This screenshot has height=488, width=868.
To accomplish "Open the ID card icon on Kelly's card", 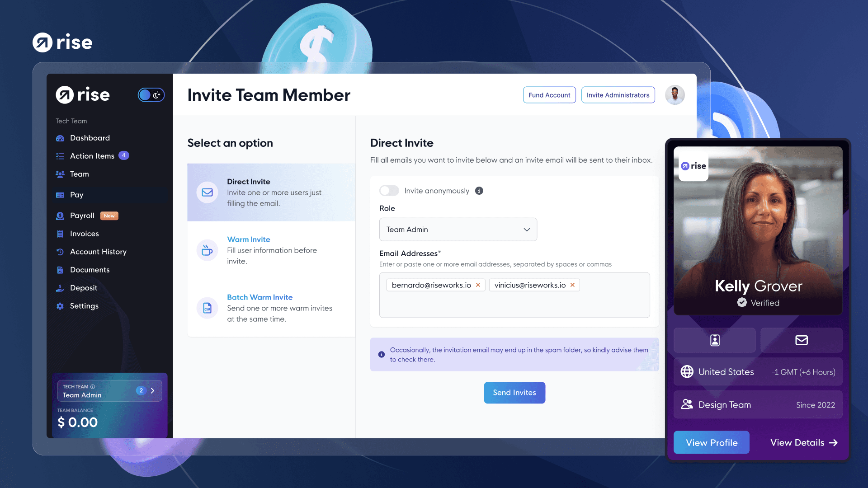I will (x=715, y=340).
